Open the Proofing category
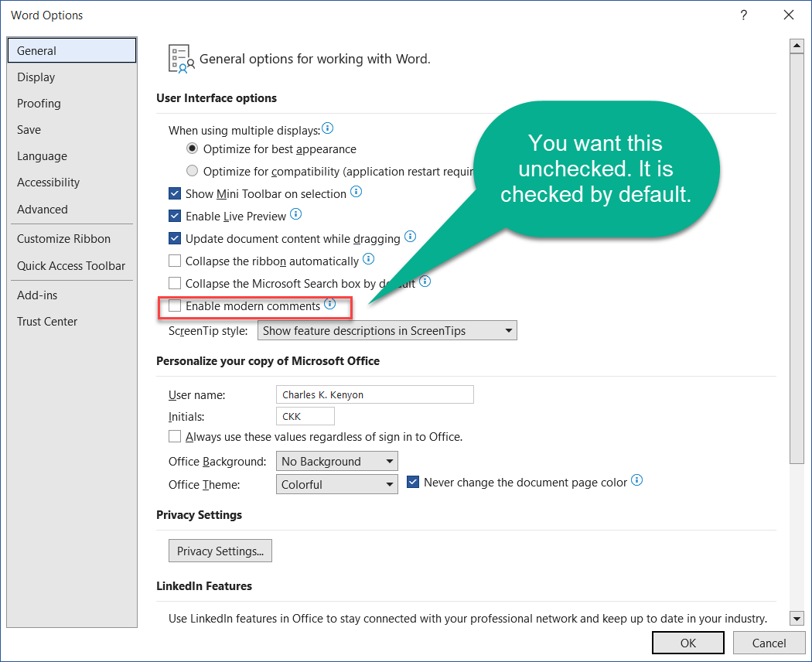The image size is (812, 662). 72,104
